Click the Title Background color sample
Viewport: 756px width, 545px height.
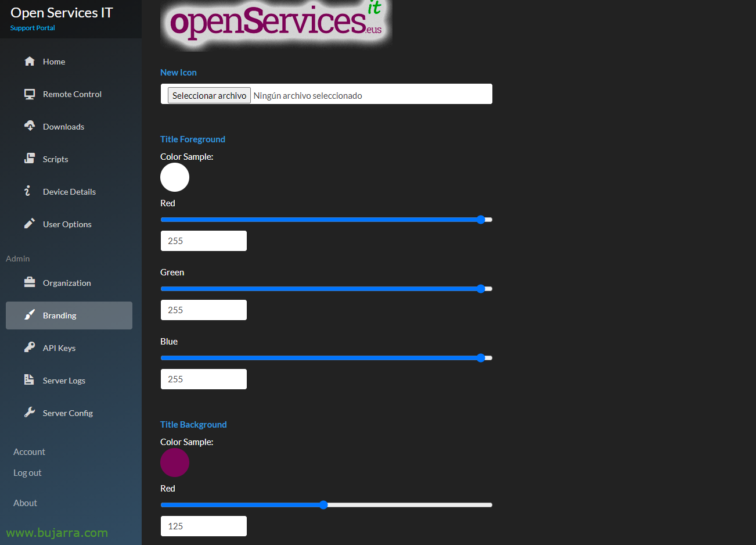pyautogui.click(x=174, y=462)
